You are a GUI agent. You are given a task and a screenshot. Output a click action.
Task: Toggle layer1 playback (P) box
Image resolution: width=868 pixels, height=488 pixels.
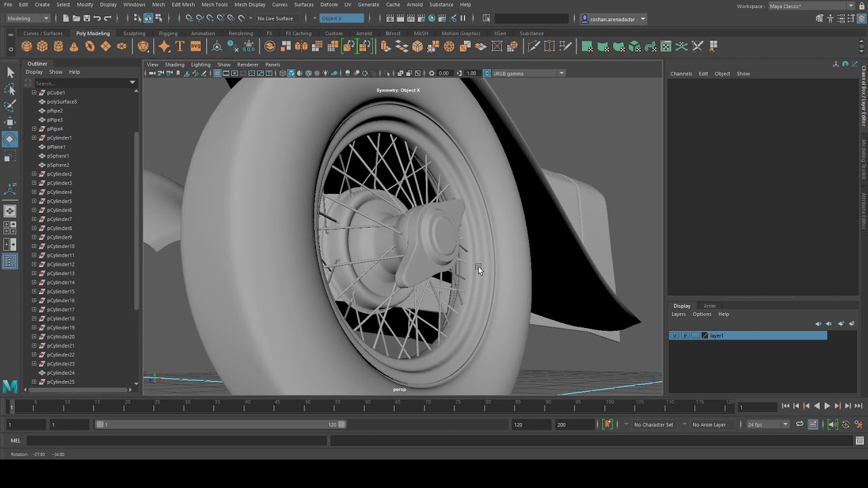click(685, 335)
